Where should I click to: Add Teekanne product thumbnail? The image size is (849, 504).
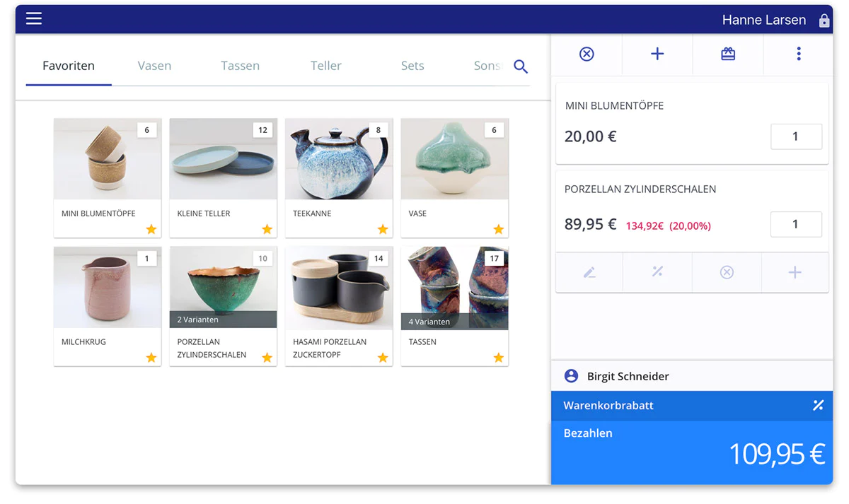[x=339, y=159]
